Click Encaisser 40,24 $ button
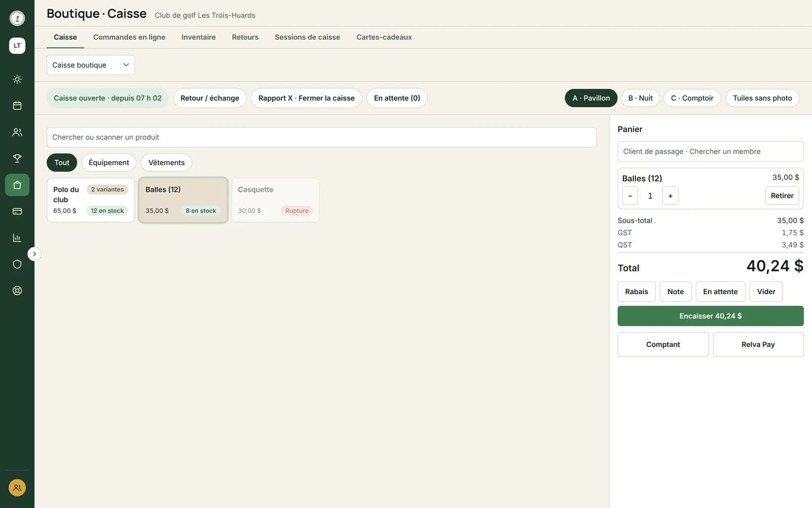812x508 pixels. click(710, 316)
